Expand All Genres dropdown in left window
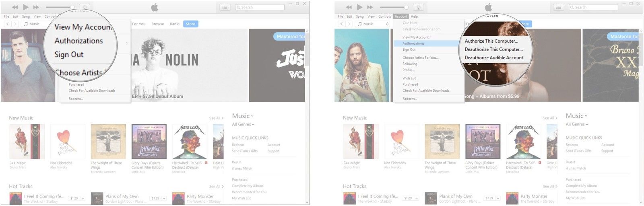This screenshot has height=206, width=644. (243, 125)
